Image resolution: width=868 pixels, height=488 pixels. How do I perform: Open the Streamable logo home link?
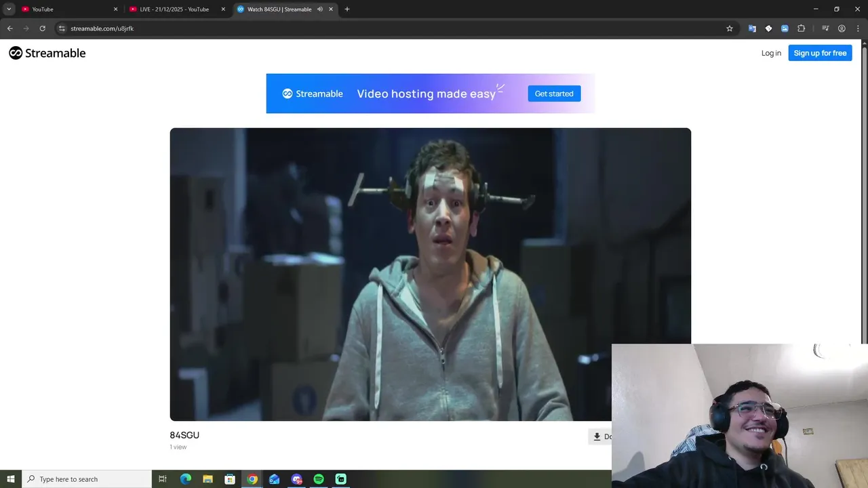pos(47,53)
